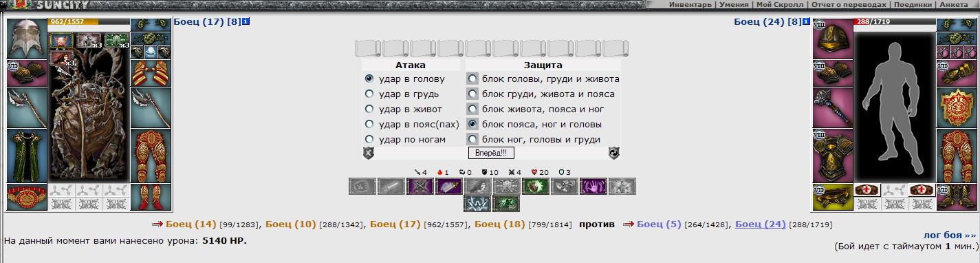
Task: Inspect right fighter's spiked mace weapon slot
Action: click(x=833, y=107)
